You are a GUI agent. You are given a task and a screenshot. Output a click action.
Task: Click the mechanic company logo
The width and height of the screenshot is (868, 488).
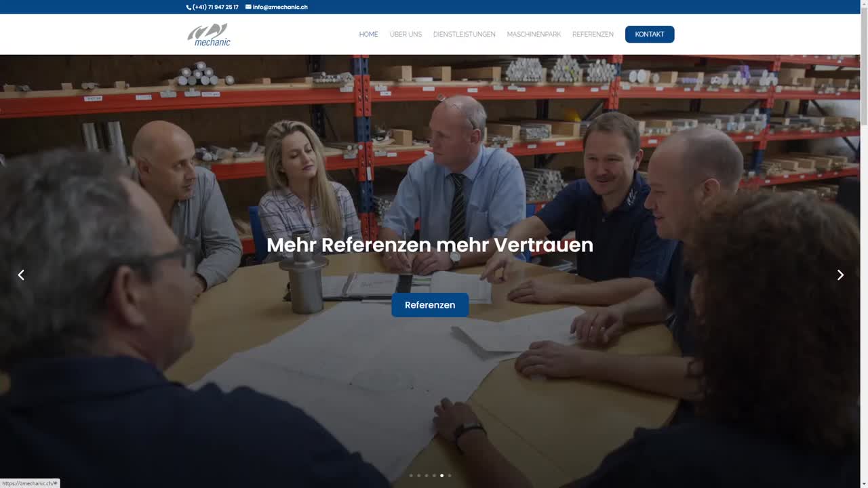pyautogui.click(x=209, y=35)
